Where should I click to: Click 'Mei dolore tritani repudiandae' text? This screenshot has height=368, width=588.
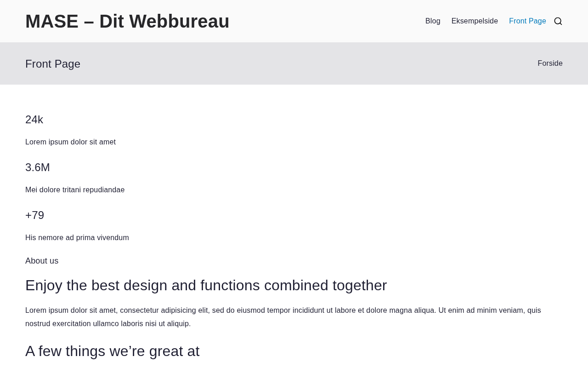click(x=75, y=190)
